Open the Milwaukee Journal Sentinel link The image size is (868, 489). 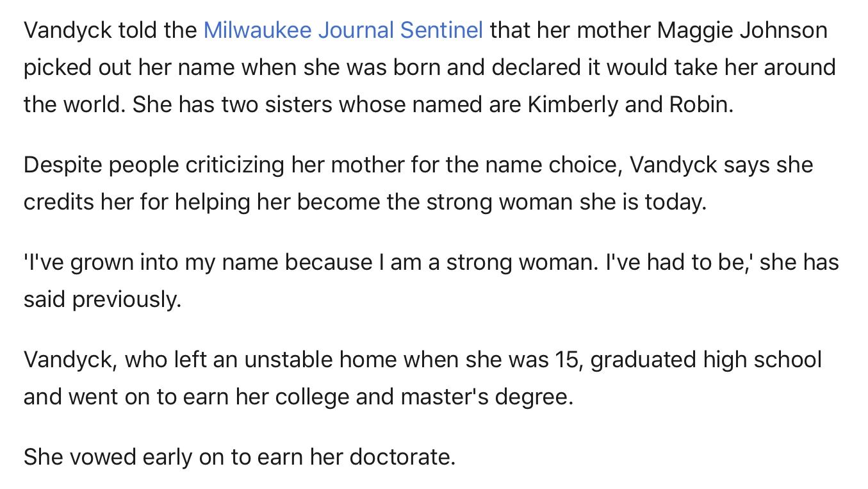point(343,30)
